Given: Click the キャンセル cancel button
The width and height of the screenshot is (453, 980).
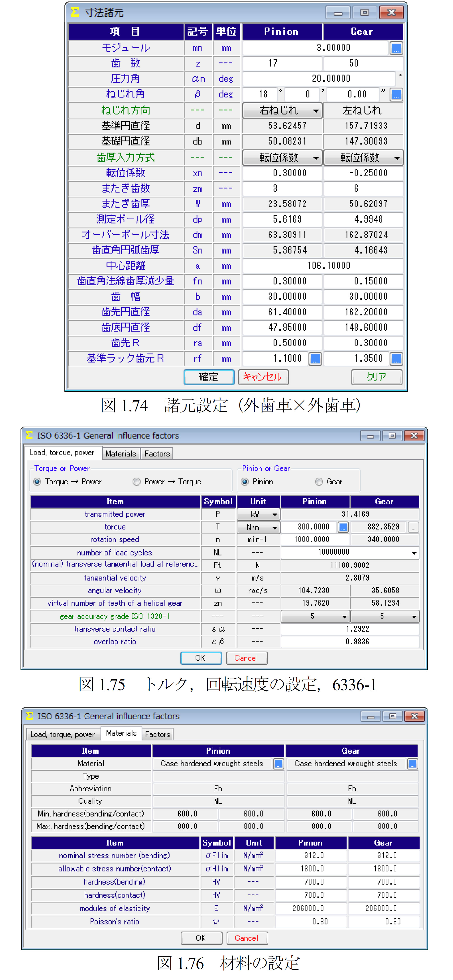Looking at the screenshot, I should click(263, 377).
